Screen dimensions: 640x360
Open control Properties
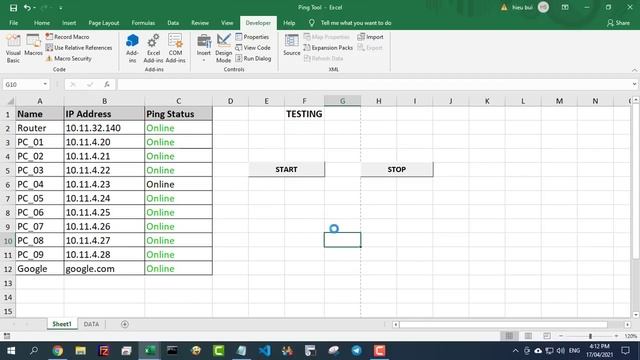(252, 37)
